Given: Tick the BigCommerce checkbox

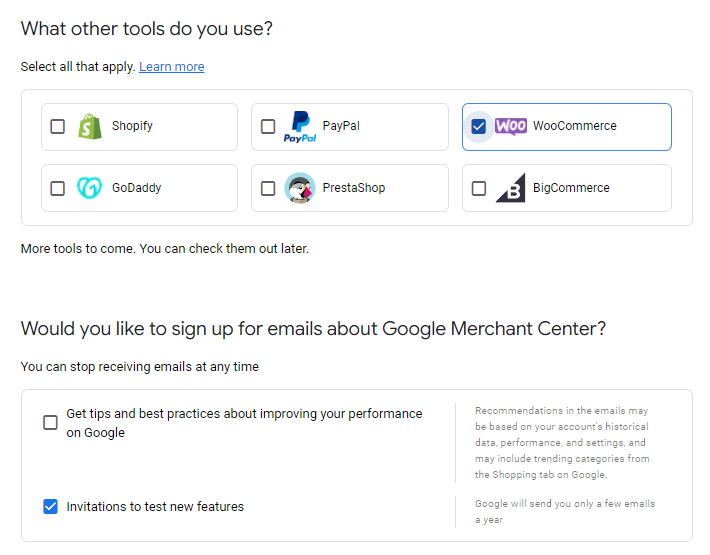Looking at the screenshot, I should pyautogui.click(x=479, y=188).
